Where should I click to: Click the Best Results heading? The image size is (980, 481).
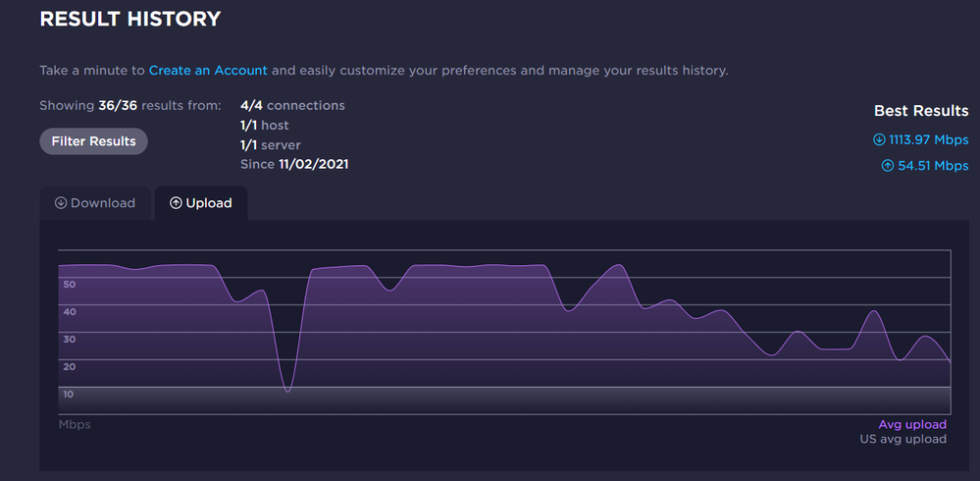[921, 111]
